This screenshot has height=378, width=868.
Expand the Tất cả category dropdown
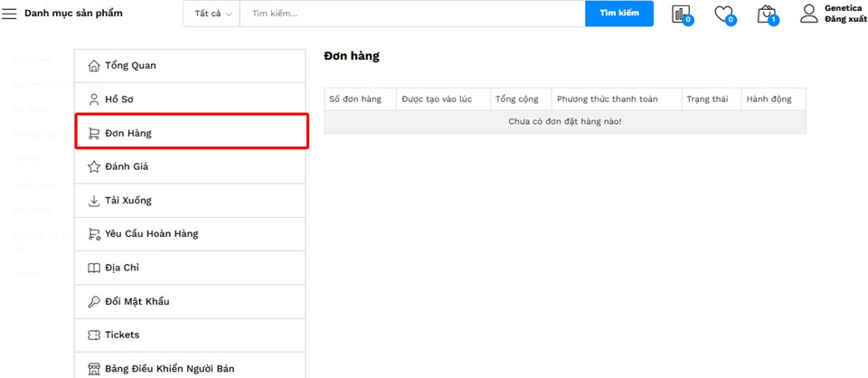(213, 14)
